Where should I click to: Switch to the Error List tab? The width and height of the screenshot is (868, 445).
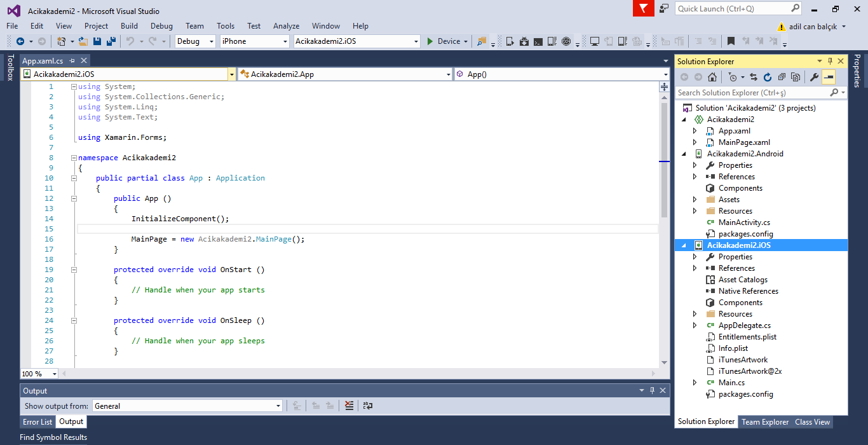point(37,421)
